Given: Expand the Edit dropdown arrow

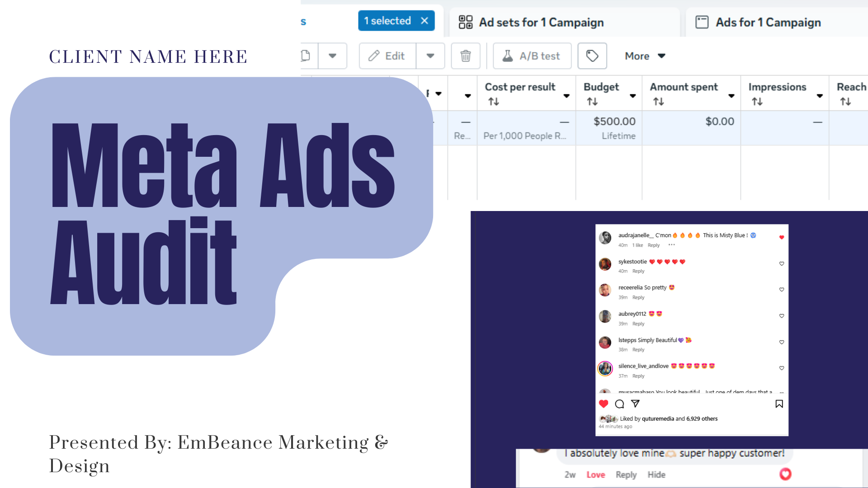Looking at the screenshot, I should [x=430, y=56].
